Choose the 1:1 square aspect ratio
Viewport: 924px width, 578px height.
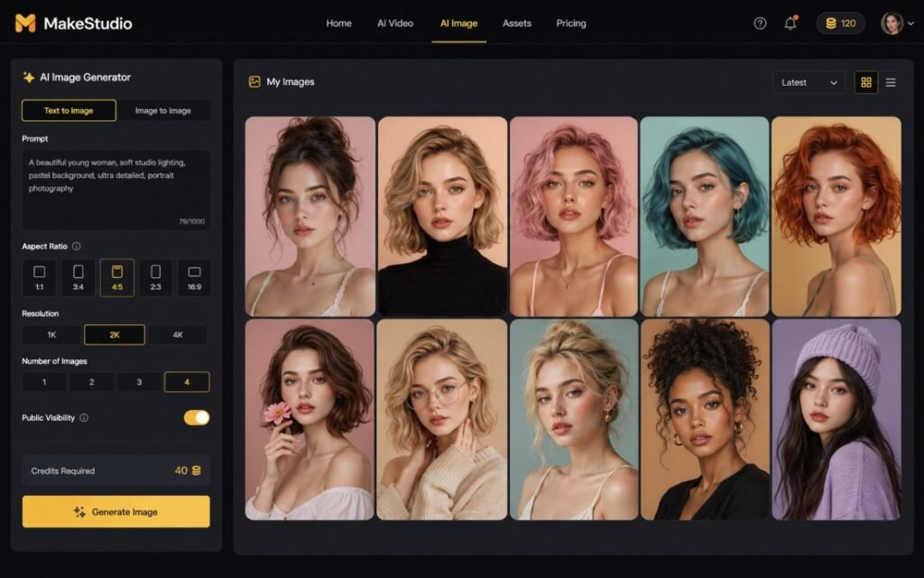tap(39, 277)
